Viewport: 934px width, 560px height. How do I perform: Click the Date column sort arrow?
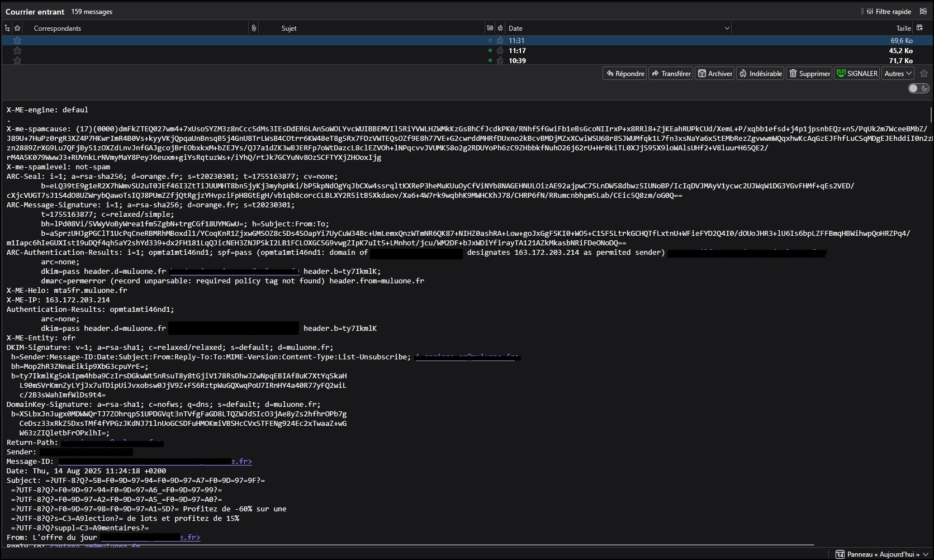click(727, 28)
